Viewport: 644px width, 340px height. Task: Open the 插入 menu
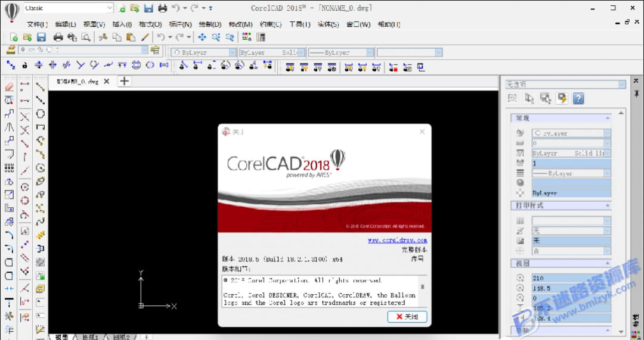tap(122, 24)
